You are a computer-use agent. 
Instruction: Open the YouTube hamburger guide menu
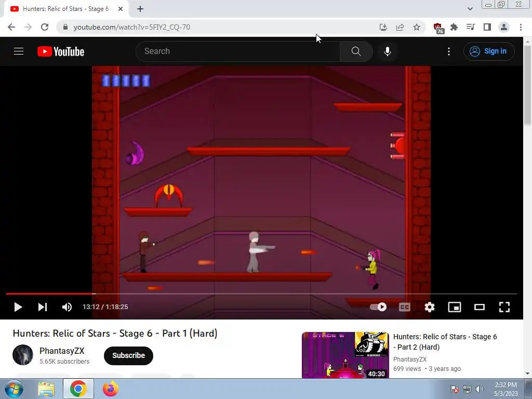click(x=19, y=51)
